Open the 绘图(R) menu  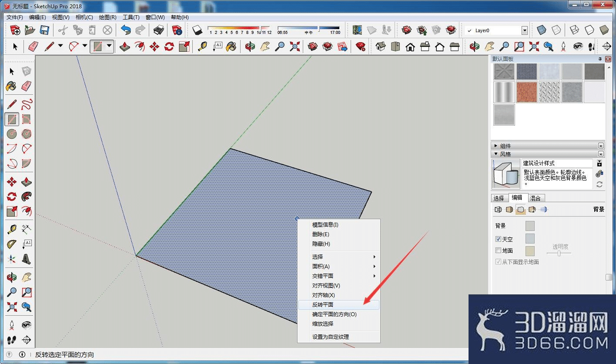107,17
